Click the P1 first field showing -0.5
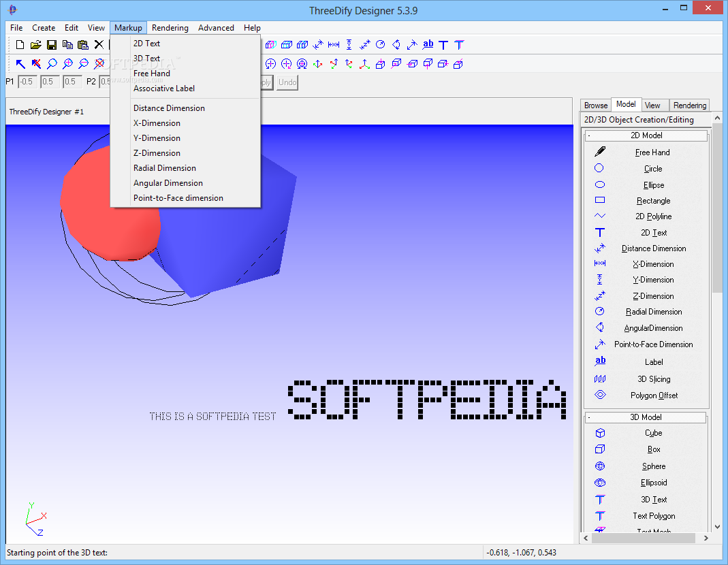The width and height of the screenshot is (728, 565). tap(27, 82)
